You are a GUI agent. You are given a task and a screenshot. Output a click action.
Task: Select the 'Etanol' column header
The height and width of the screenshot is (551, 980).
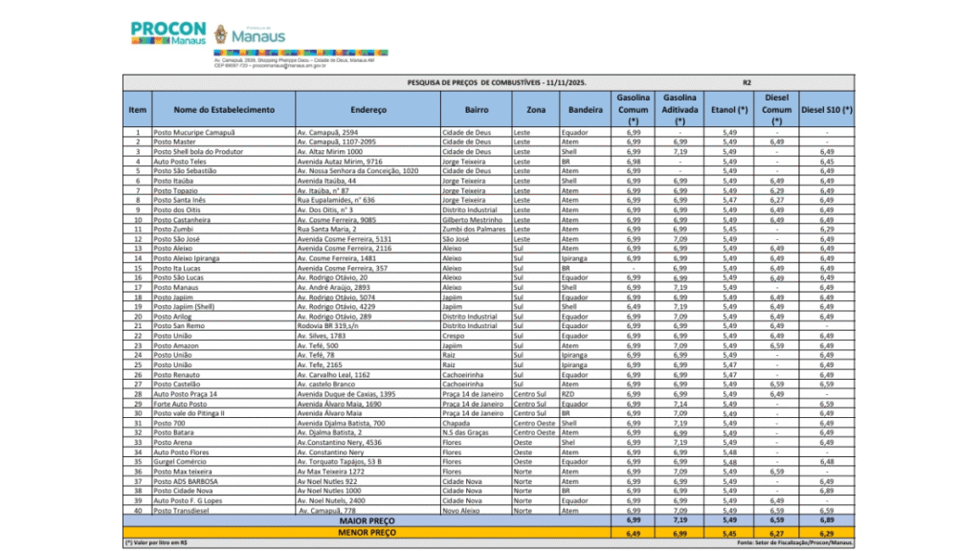click(729, 110)
